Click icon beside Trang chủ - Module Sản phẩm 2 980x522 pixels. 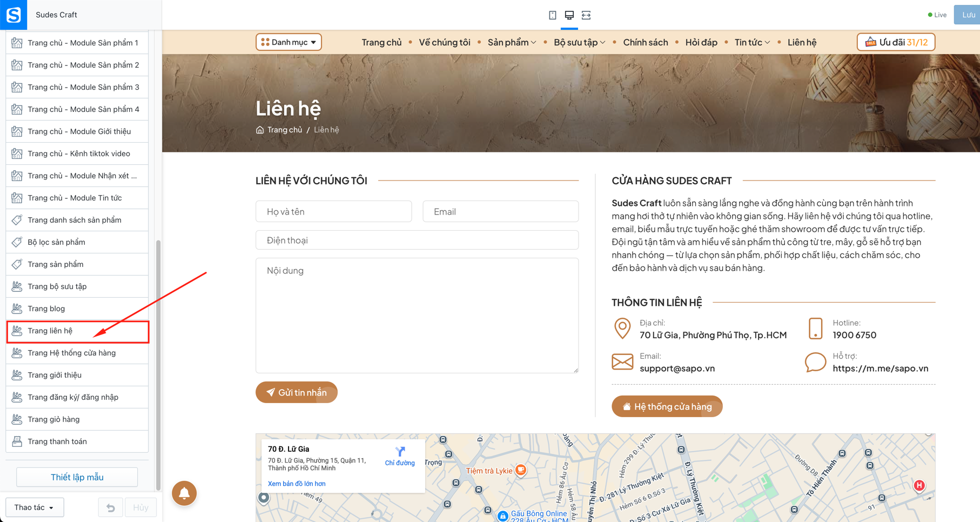(x=17, y=65)
